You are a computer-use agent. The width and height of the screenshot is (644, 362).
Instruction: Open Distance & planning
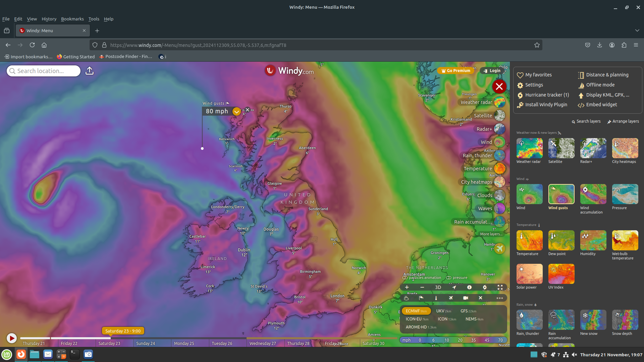[x=603, y=75]
